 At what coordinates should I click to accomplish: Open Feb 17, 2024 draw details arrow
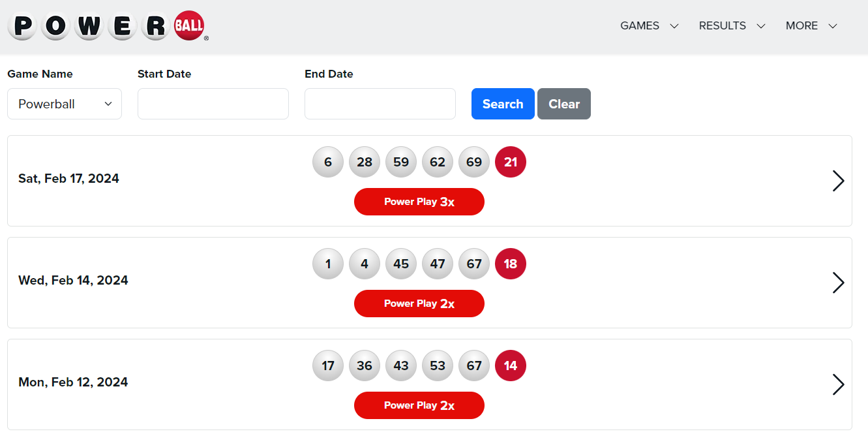point(839,181)
